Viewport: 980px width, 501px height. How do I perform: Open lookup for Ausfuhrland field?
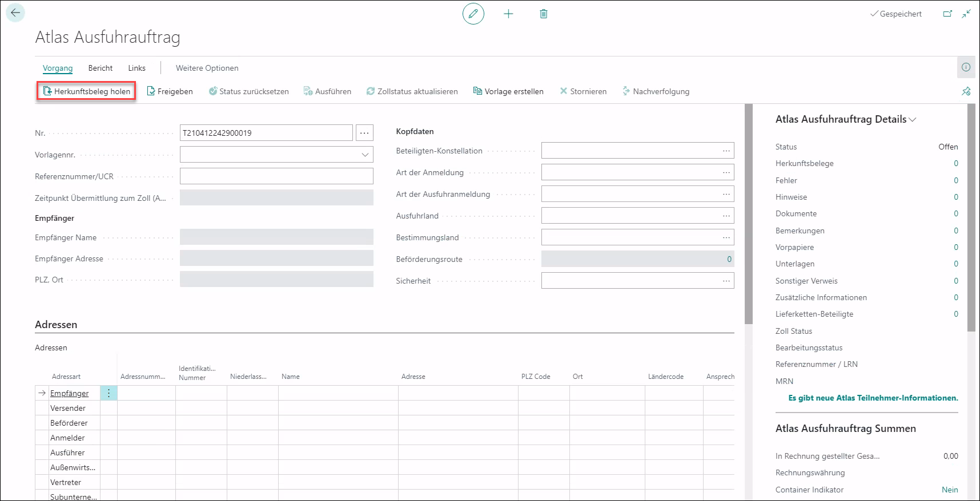click(726, 216)
